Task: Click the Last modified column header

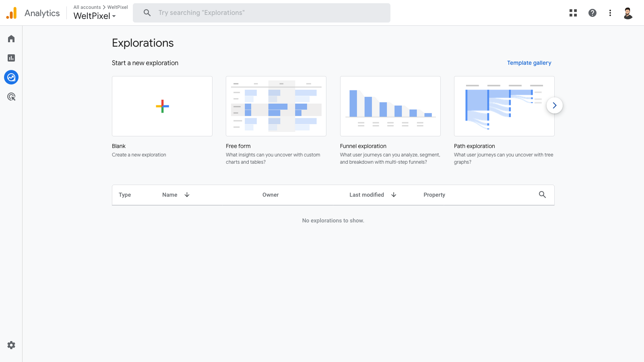Action: (367, 195)
